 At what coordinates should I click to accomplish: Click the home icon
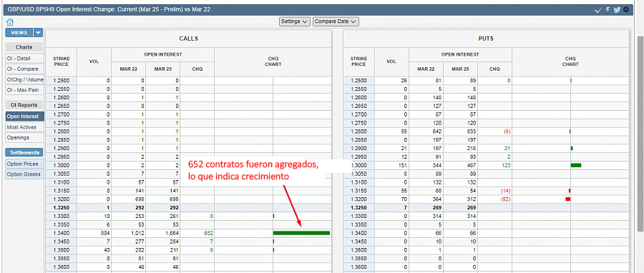(x=9, y=22)
